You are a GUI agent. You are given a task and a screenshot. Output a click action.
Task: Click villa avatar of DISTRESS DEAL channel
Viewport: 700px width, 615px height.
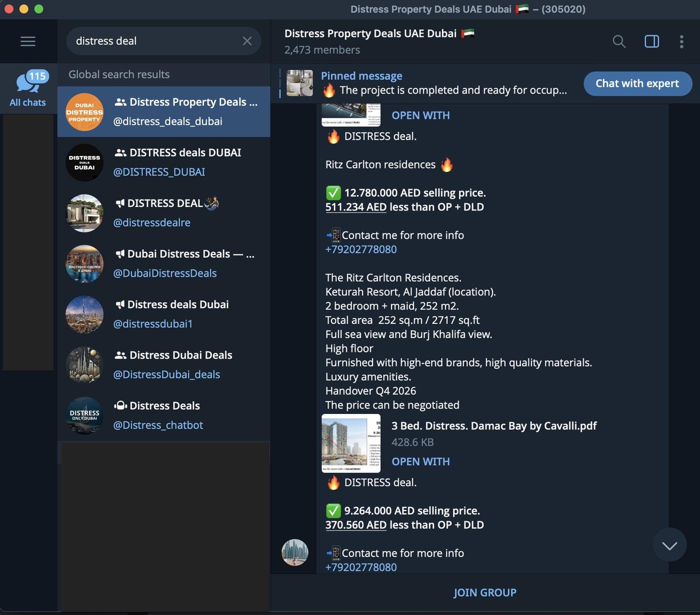84,213
